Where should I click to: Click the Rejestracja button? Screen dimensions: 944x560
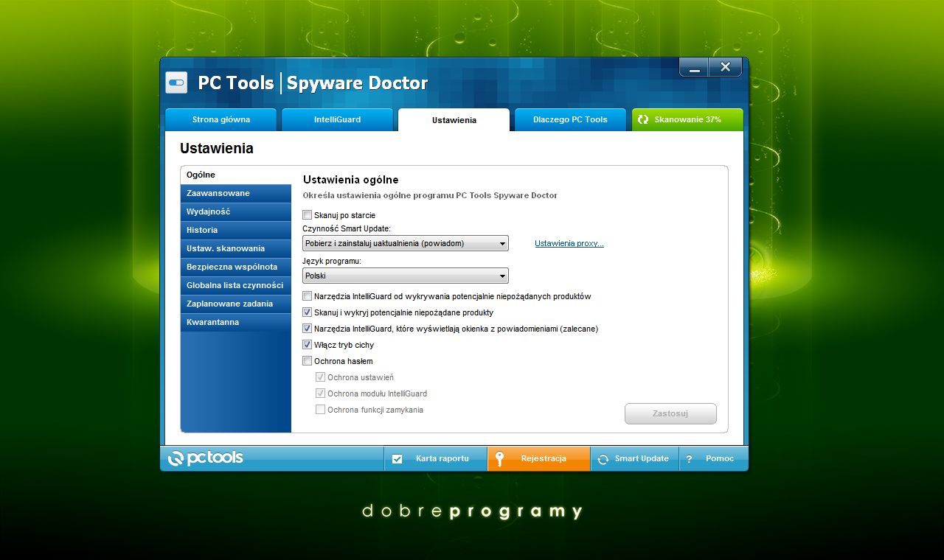[x=539, y=458]
